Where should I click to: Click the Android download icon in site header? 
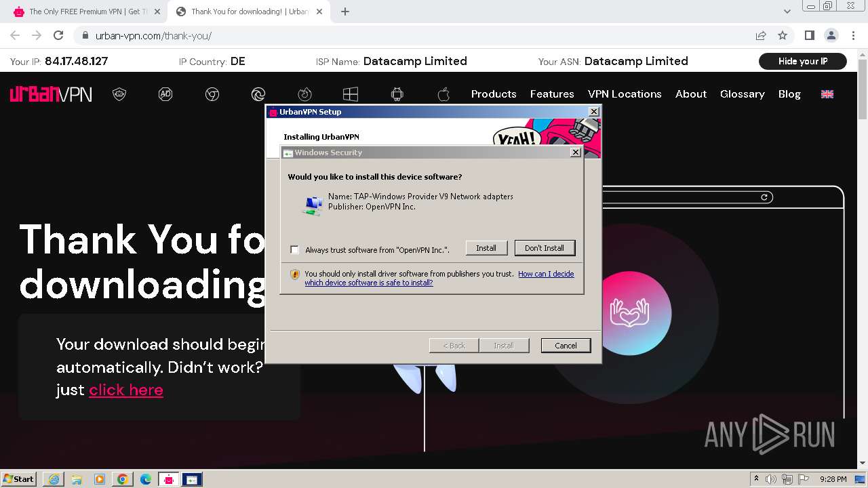397,94
